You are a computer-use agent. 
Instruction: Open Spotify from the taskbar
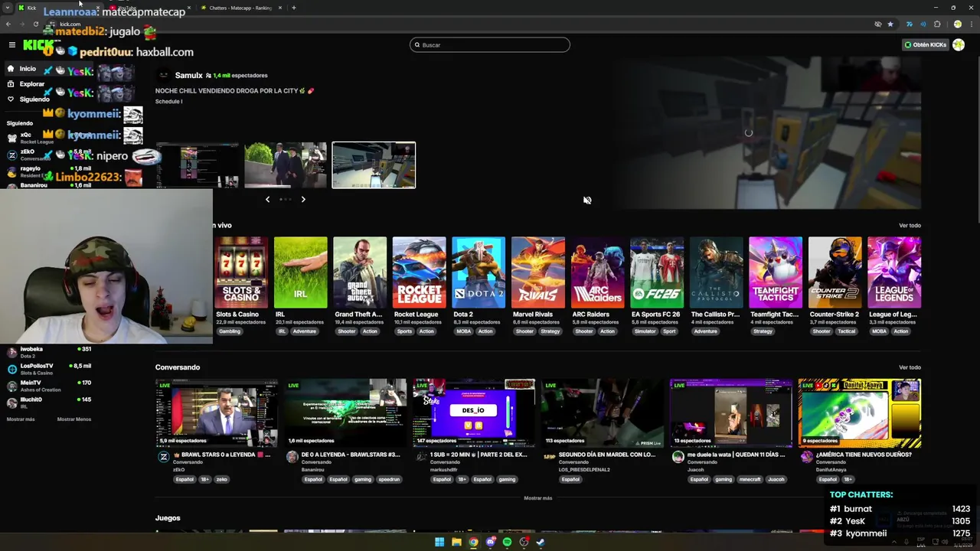(507, 542)
